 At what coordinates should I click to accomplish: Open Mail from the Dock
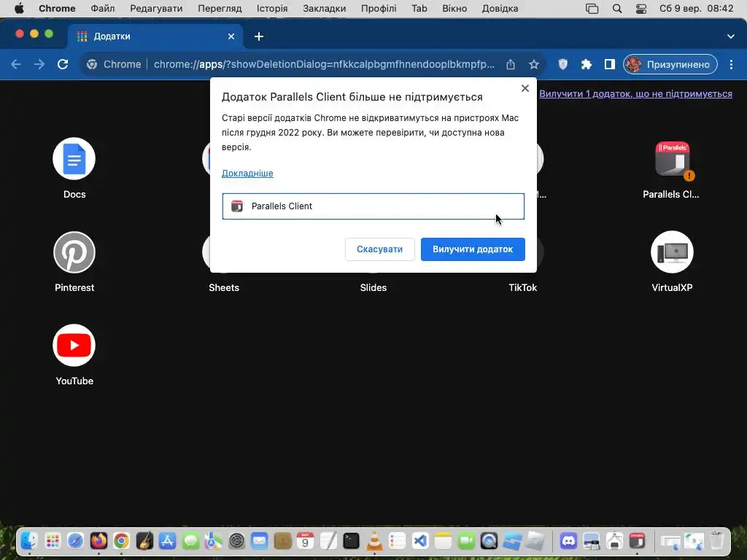pyautogui.click(x=259, y=541)
